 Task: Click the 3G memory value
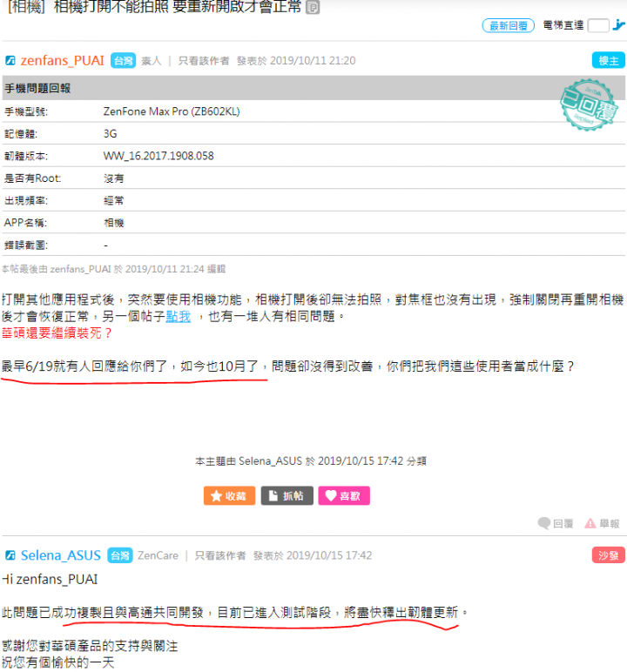click(111, 134)
